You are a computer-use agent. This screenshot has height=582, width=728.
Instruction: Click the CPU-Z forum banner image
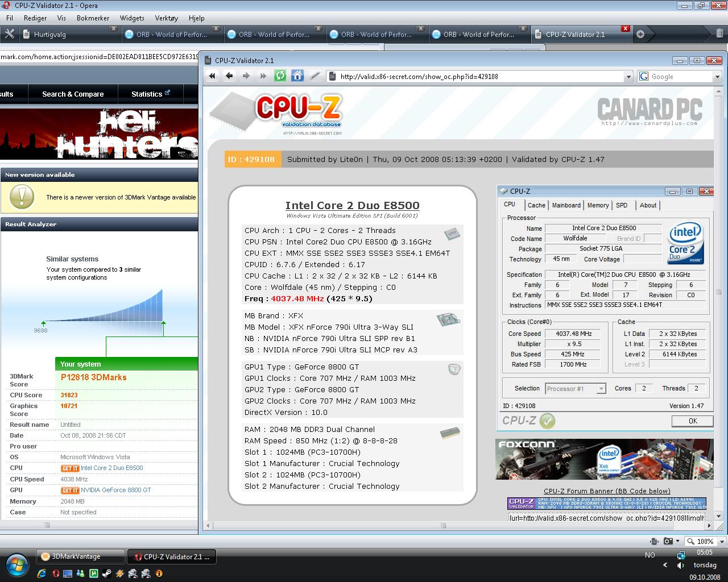click(x=606, y=504)
